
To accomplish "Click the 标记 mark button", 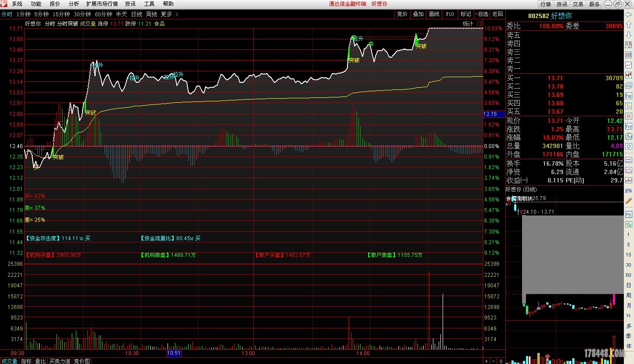I will pos(466,14).
